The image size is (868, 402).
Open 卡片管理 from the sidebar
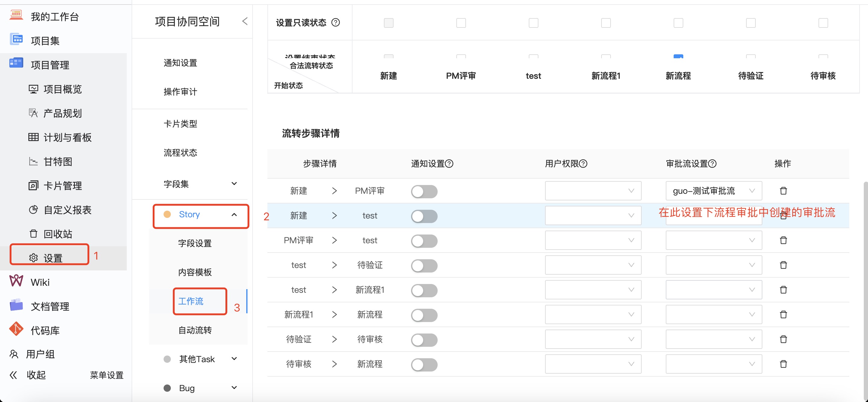pos(33,185)
